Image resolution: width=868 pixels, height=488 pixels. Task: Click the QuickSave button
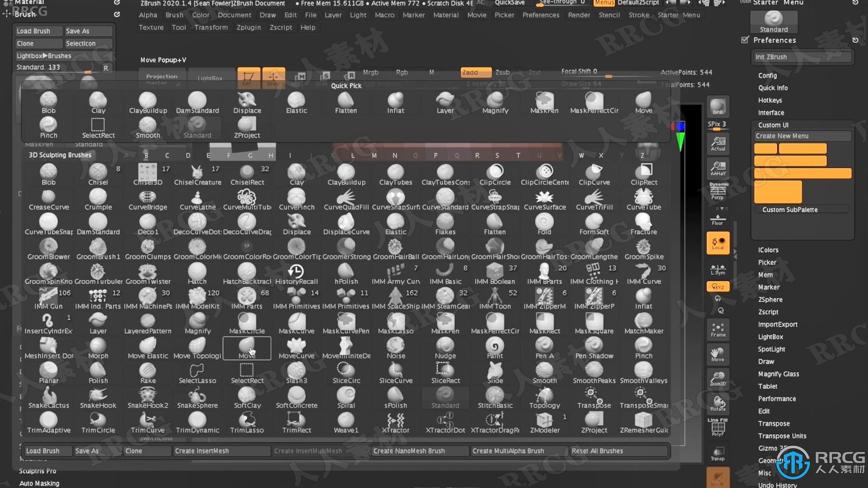click(509, 3)
